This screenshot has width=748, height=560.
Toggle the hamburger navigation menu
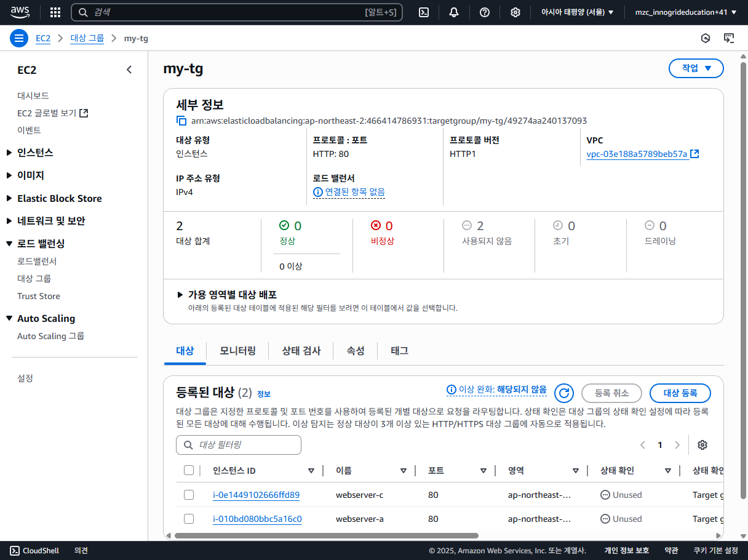(x=19, y=38)
